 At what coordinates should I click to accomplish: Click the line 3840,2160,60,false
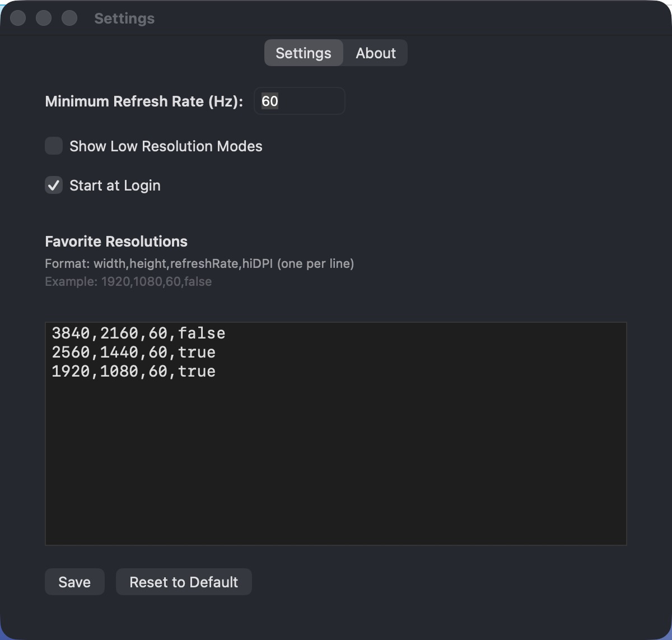(138, 333)
